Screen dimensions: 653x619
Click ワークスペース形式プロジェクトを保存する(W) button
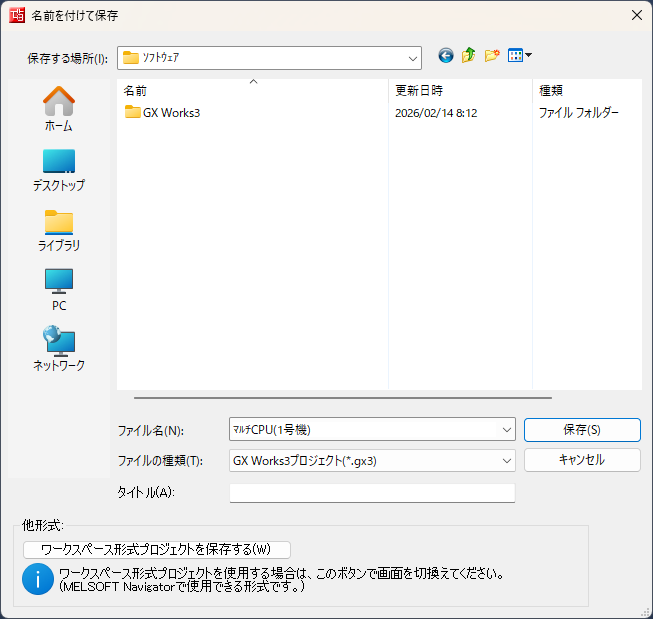[157, 549]
